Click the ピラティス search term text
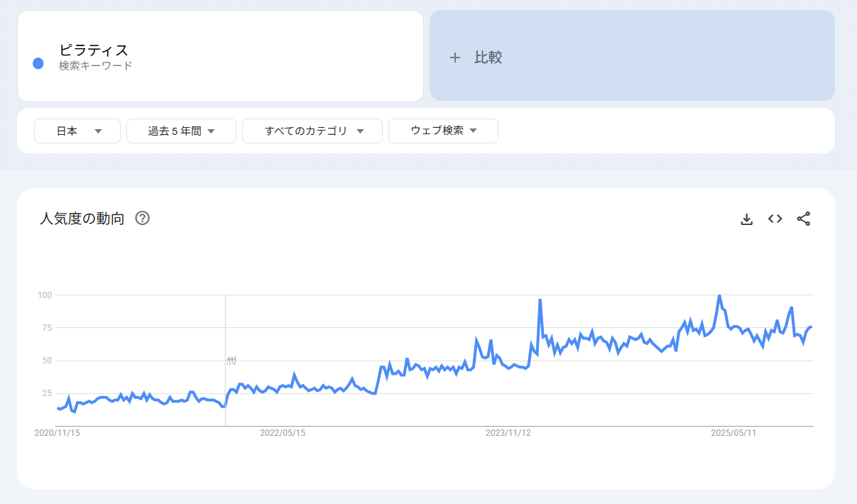Viewport: 857px width, 504px height. click(x=94, y=50)
